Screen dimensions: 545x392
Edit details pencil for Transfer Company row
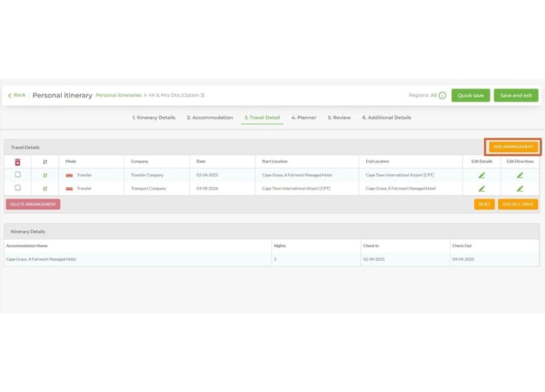(482, 175)
